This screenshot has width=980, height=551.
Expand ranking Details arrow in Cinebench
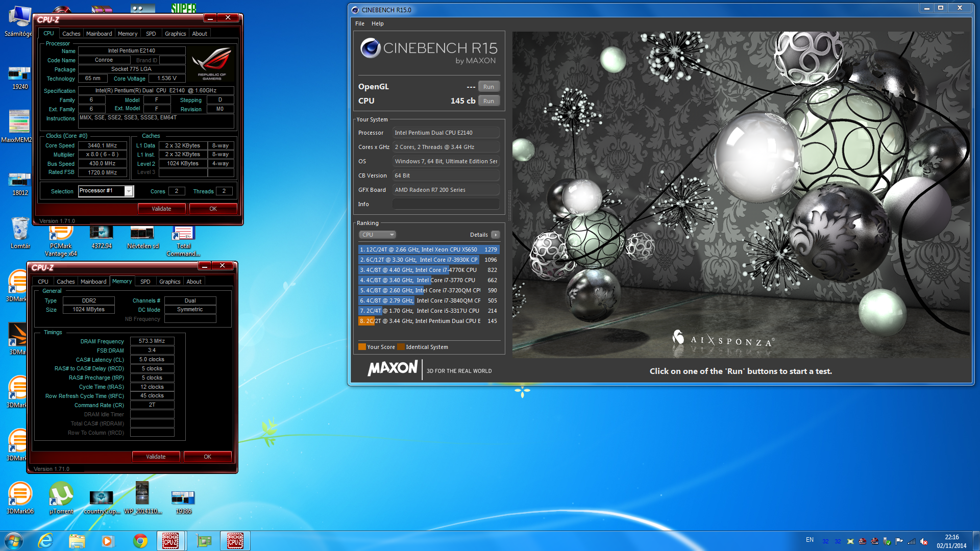pos(495,235)
